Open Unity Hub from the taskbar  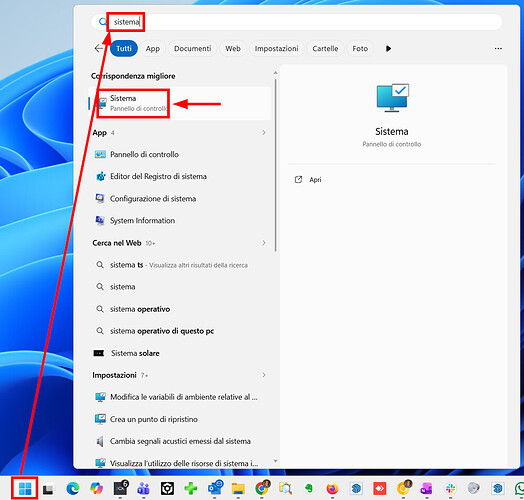pyautogui.click(x=167, y=489)
